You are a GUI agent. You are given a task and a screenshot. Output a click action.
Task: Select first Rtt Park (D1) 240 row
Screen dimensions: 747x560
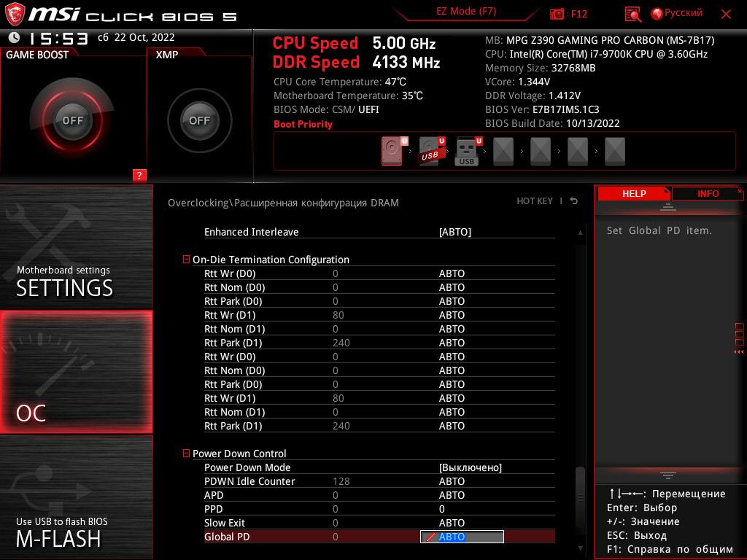tap(379, 343)
